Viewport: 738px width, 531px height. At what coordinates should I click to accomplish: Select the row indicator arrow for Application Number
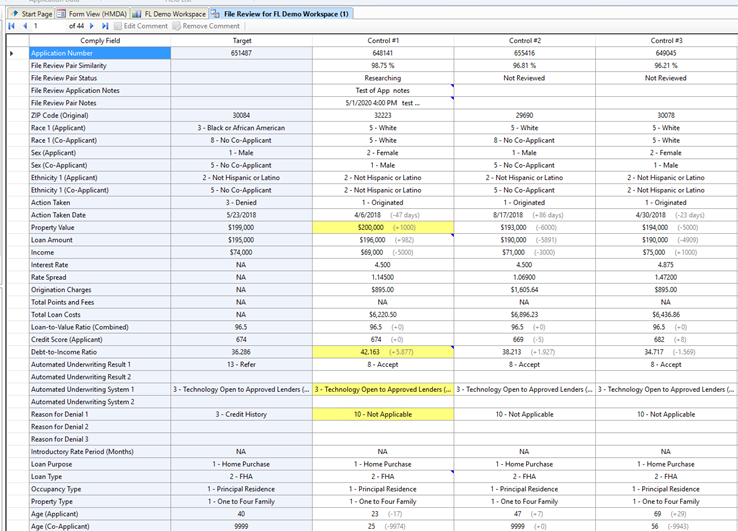pyautogui.click(x=12, y=53)
